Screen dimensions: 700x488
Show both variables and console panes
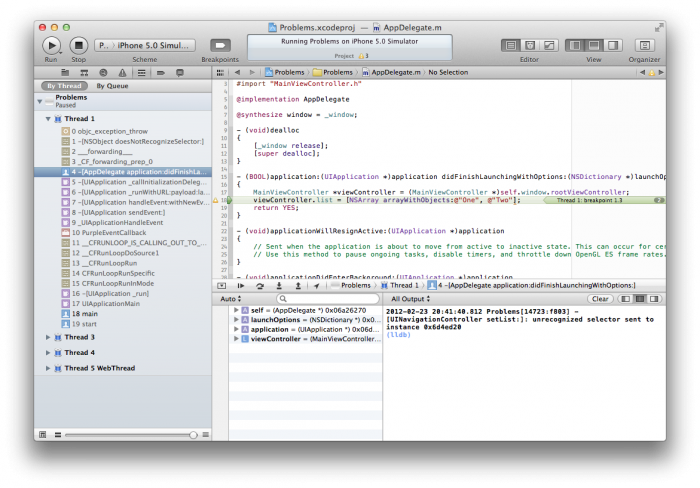point(640,299)
